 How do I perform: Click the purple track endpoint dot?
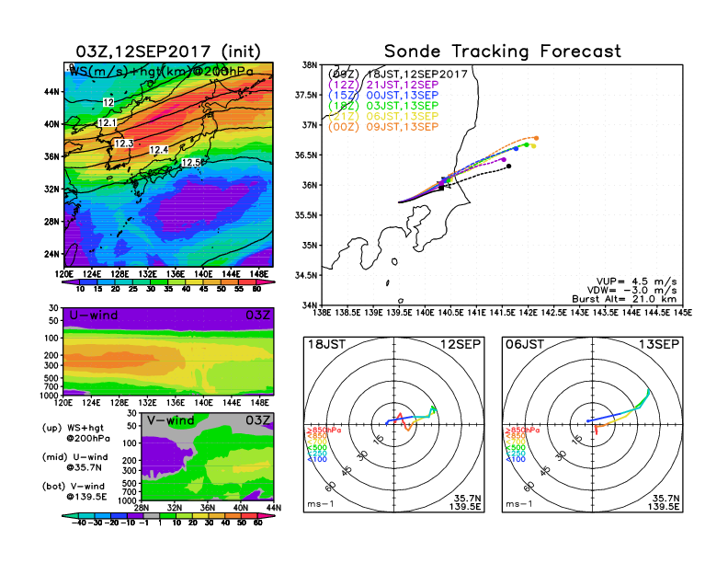[x=504, y=159]
